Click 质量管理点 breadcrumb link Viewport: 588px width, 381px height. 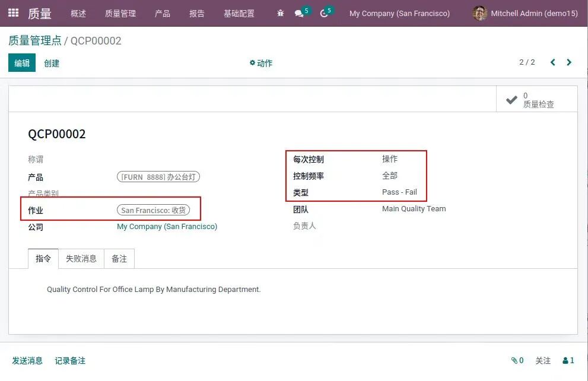pyautogui.click(x=34, y=40)
